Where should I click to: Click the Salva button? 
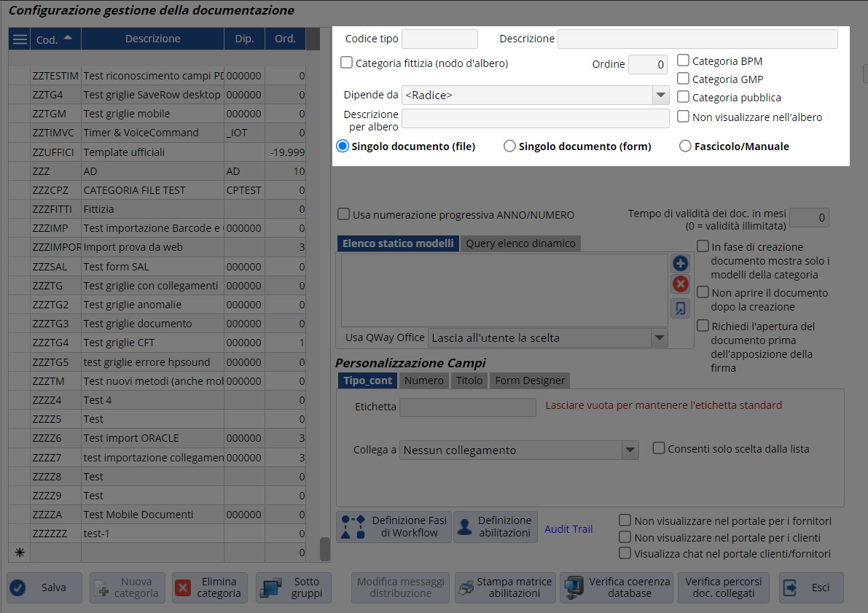(x=44, y=587)
